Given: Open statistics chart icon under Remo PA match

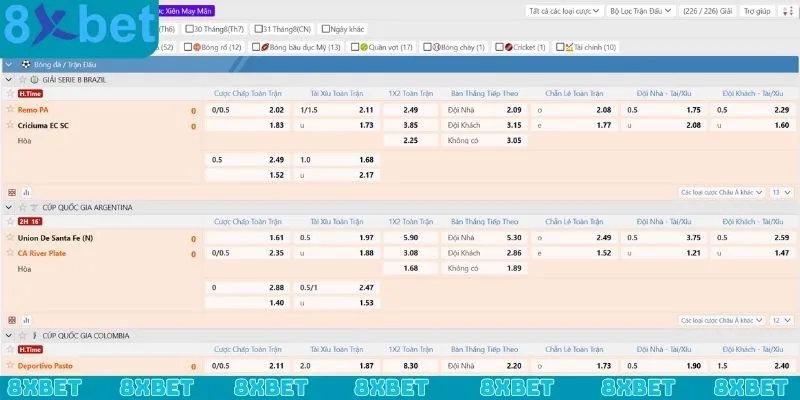Looking at the screenshot, I should pyautogui.click(x=27, y=191).
